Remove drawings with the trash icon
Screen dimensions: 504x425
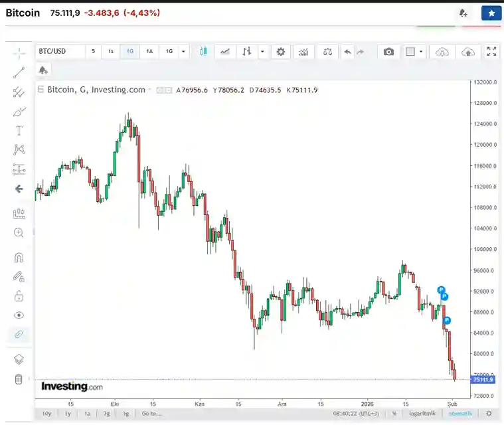coord(19,380)
